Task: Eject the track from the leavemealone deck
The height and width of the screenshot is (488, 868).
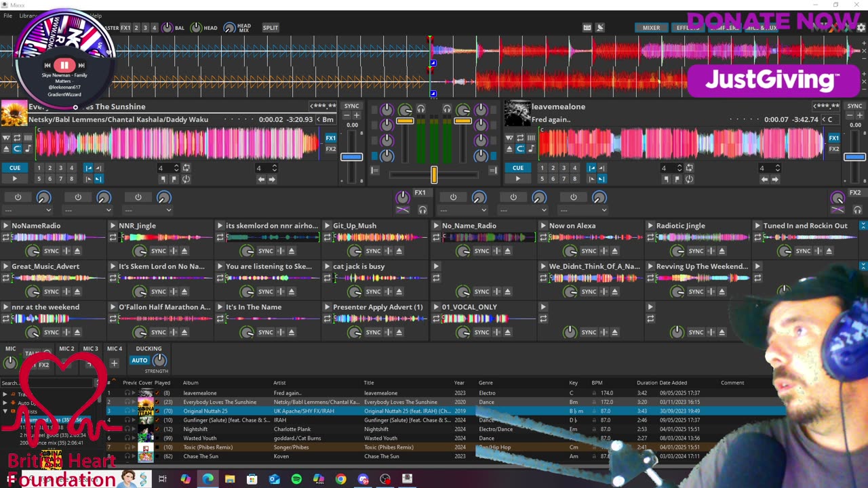Action: click(510, 148)
